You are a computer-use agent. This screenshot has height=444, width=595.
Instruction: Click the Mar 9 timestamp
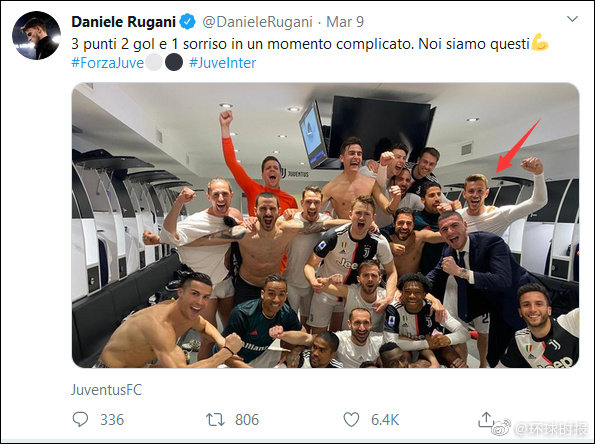[345, 22]
